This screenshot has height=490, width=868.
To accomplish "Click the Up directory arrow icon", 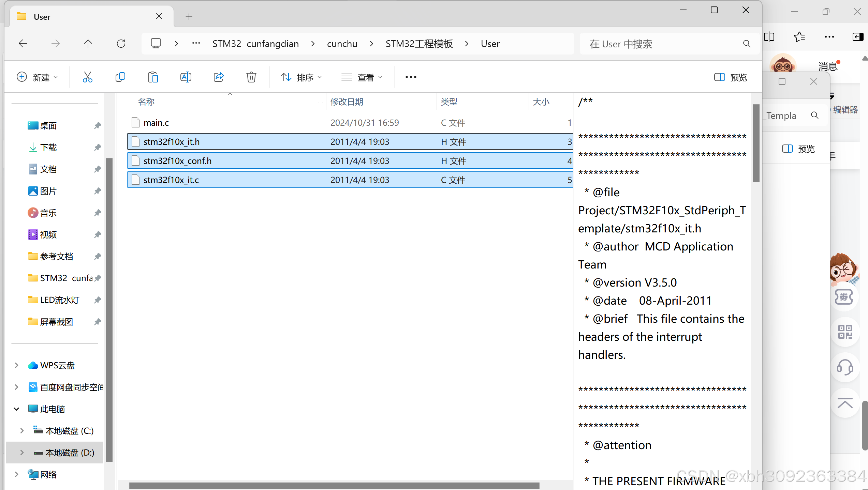I will point(88,44).
